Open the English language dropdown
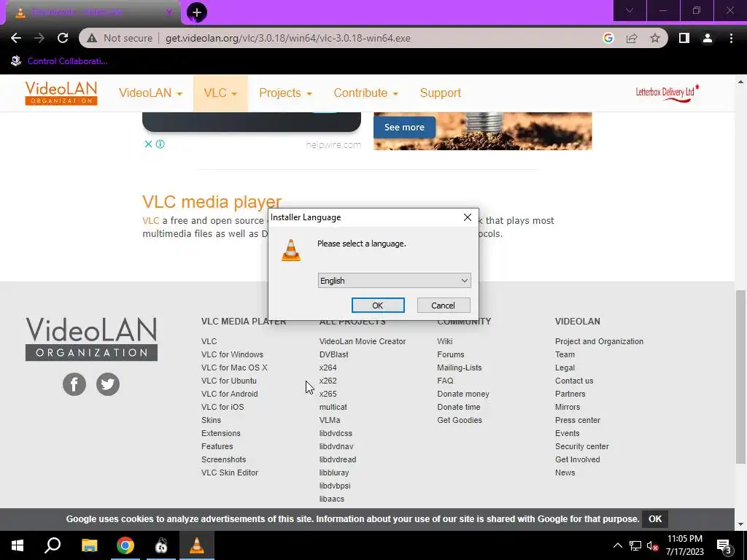Image resolution: width=747 pixels, height=560 pixels. coord(395,281)
